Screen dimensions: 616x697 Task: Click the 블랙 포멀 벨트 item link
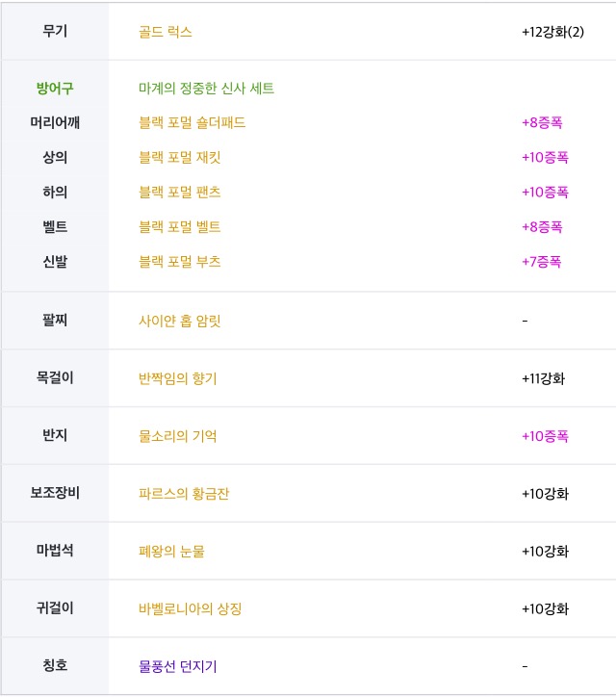179,226
